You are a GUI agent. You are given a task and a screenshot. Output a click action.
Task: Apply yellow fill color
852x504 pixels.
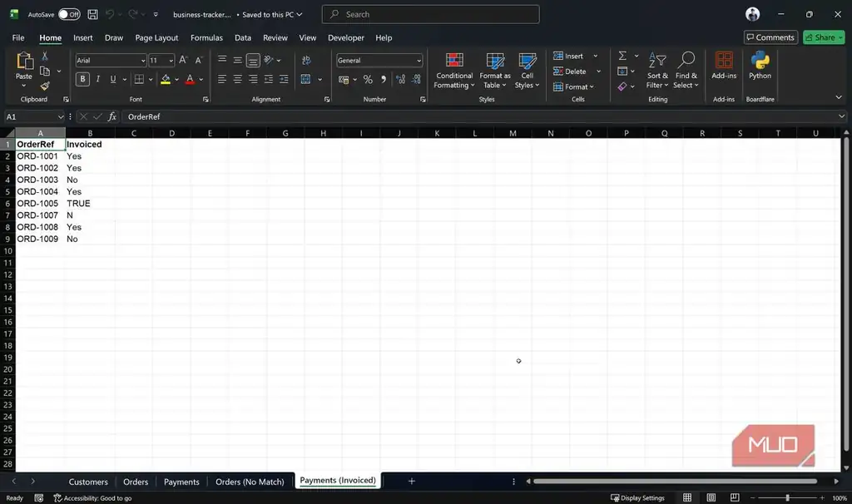[x=166, y=79]
